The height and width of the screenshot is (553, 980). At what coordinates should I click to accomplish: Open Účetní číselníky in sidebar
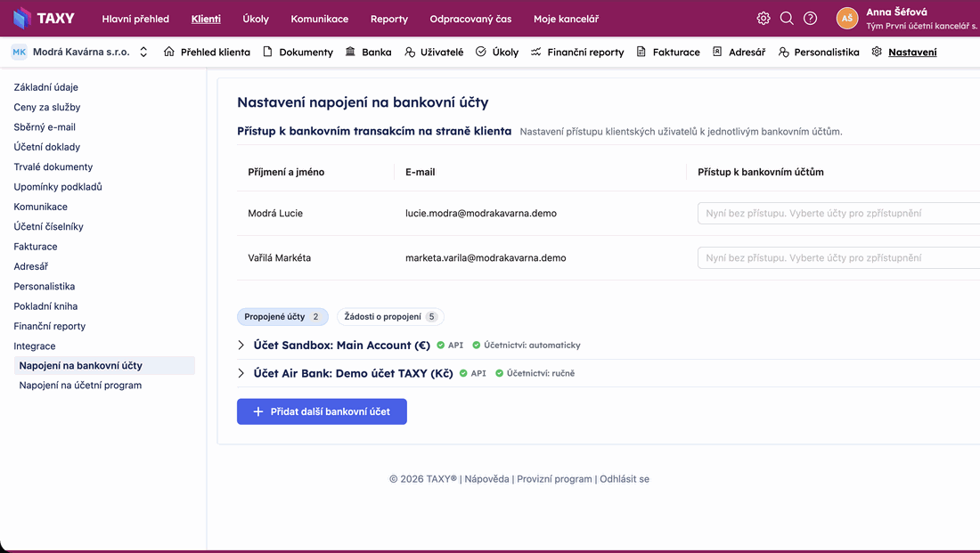(x=48, y=227)
